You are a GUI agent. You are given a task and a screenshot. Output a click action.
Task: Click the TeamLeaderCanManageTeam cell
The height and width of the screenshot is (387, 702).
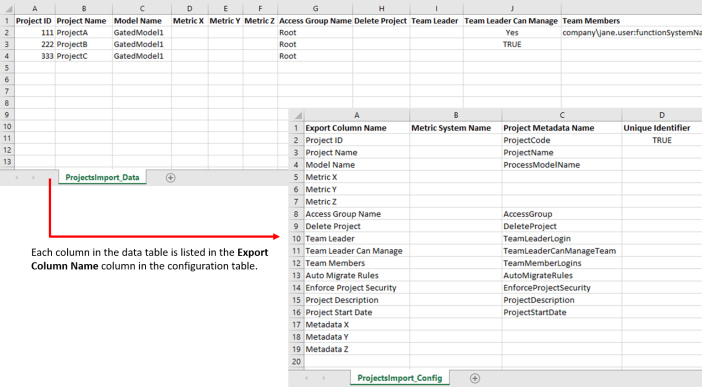[x=562, y=251]
